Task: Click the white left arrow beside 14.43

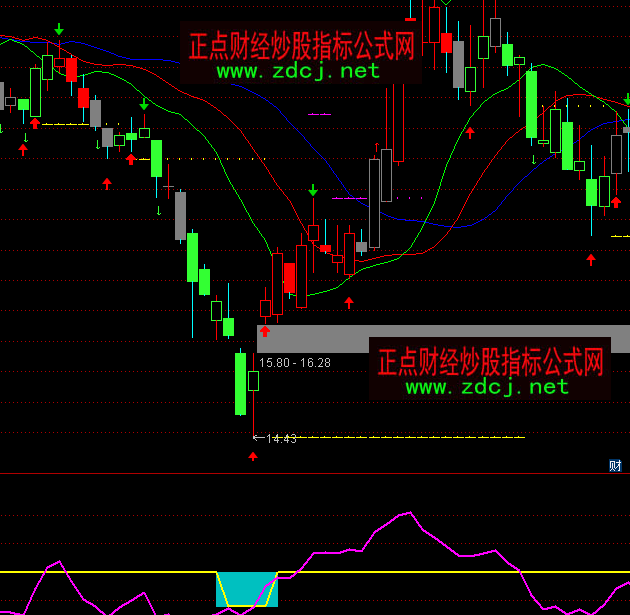Action: click(x=259, y=438)
